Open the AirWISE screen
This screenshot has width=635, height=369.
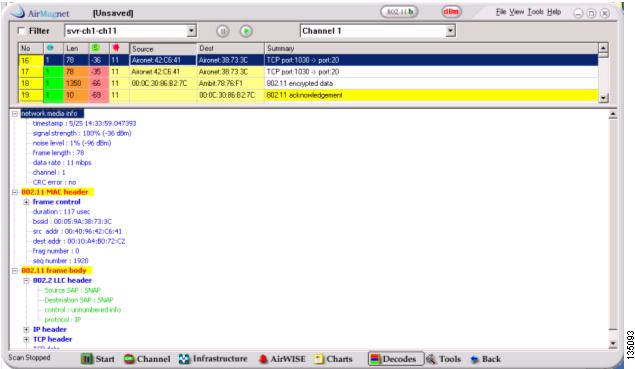click(x=281, y=359)
